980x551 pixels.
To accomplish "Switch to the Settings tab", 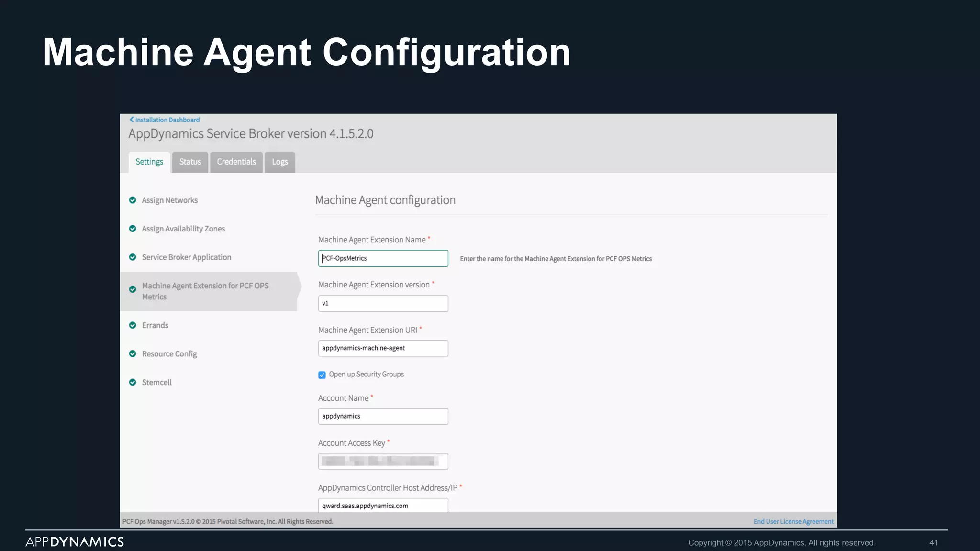I will 149,162.
